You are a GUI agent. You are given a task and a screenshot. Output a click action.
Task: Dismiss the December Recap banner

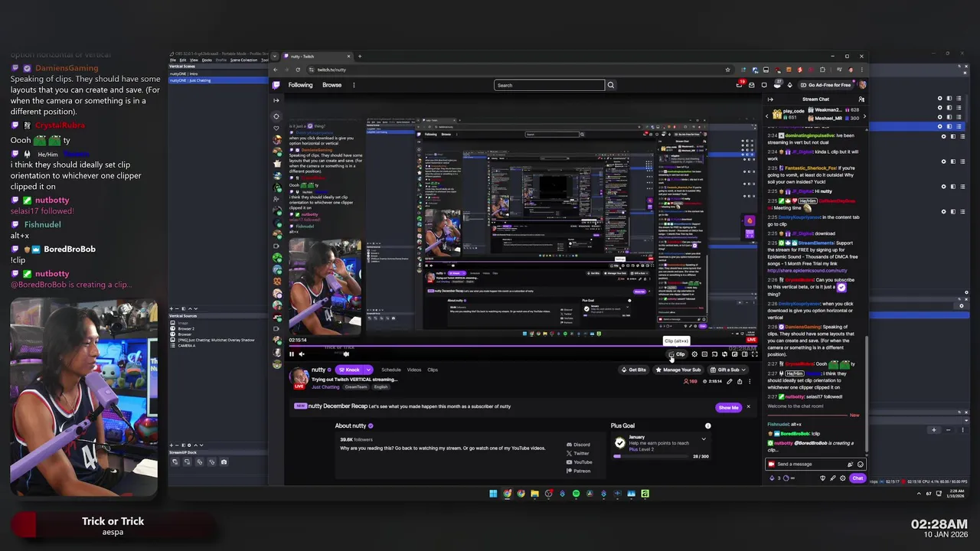coord(748,406)
